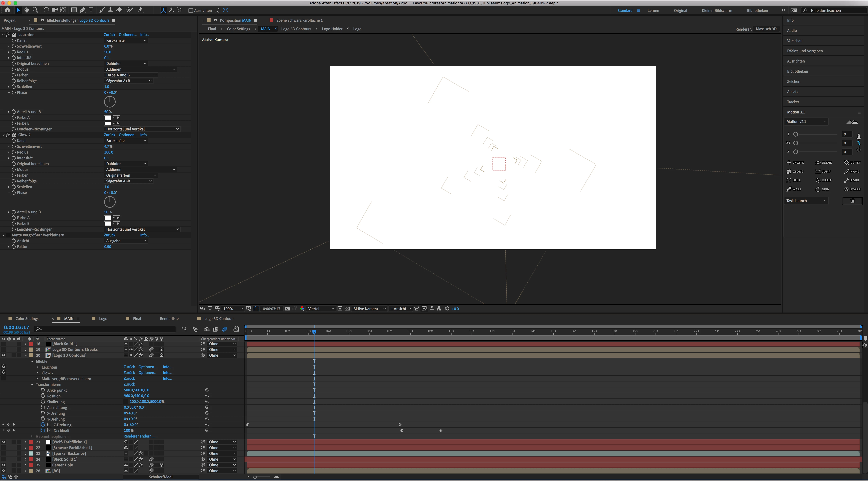Hide the Weiß Farbfläche 1 layer
Screen dimensions: 868x481
click(x=3, y=442)
